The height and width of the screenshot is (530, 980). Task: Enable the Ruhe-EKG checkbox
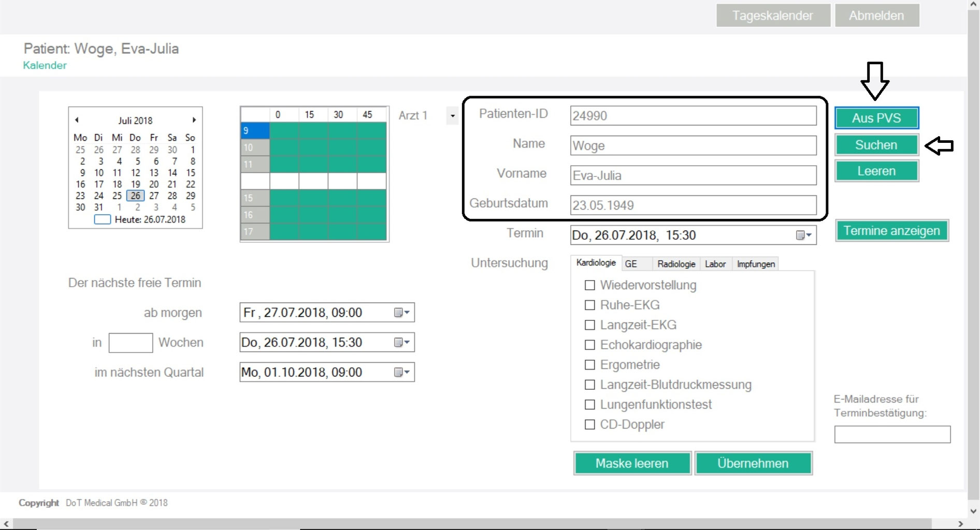coord(589,305)
